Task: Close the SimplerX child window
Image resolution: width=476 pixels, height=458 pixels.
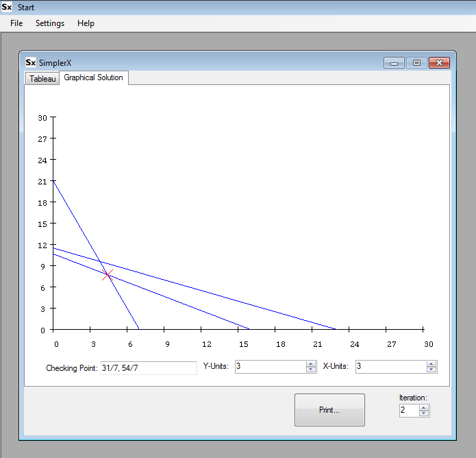Action: 439,63
